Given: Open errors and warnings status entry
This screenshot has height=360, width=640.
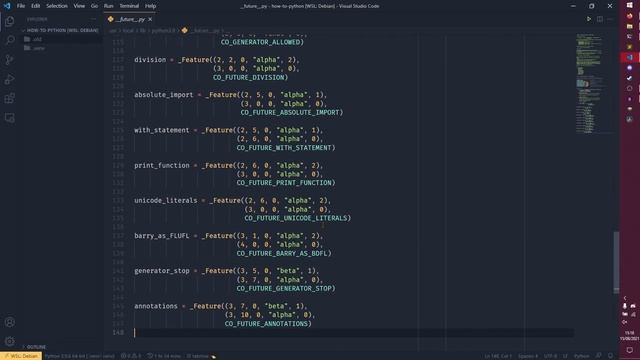Looking at the screenshot, I should point(131,356).
